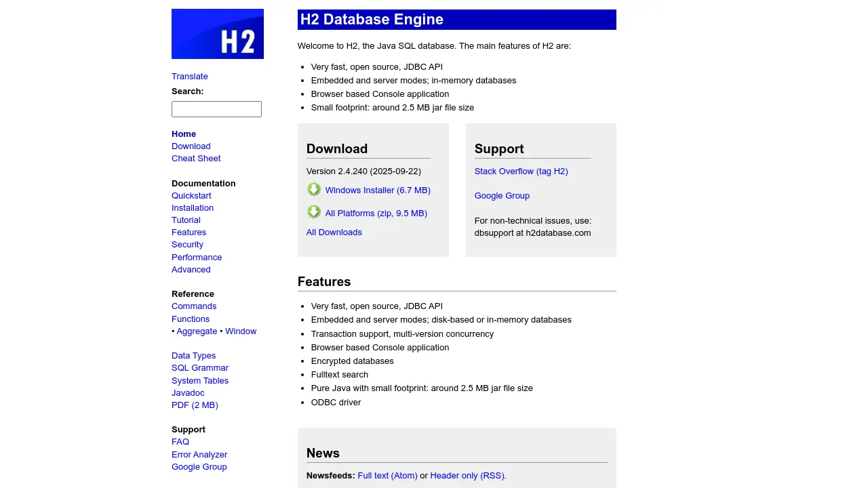This screenshot has width=868, height=488.
Task: Click the green download icon beside All Platforms
Action: 314,212
